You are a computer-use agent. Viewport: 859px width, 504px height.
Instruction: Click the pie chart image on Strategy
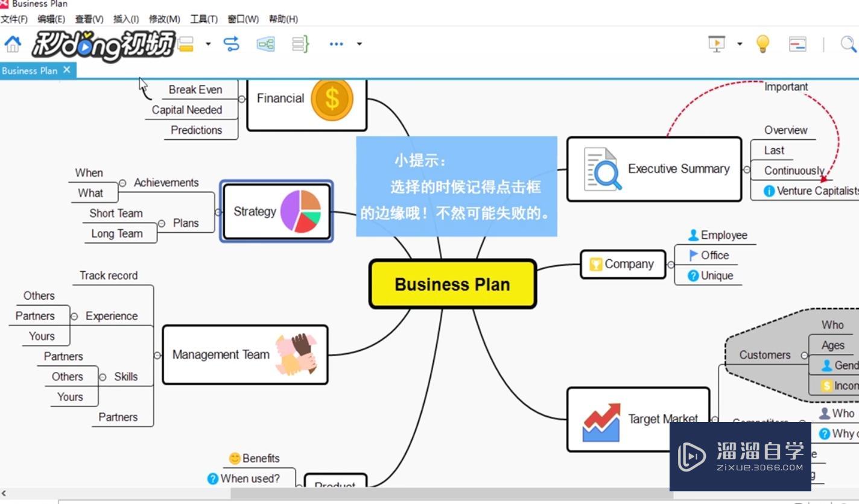tap(300, 211)
